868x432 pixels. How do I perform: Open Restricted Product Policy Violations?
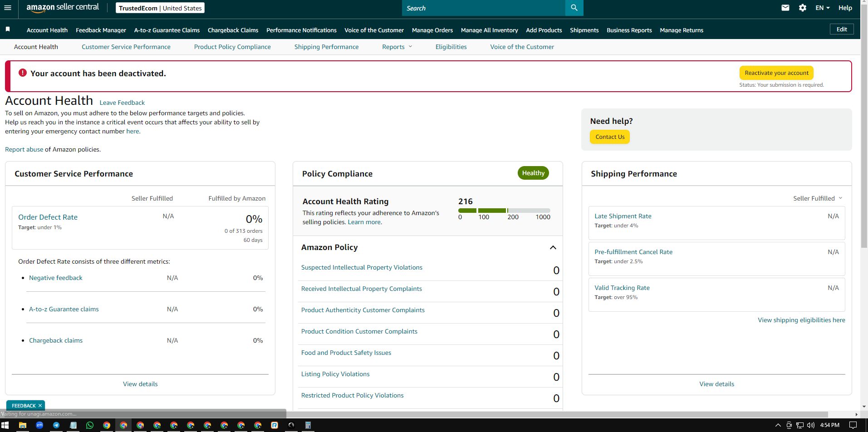(352, 395)
